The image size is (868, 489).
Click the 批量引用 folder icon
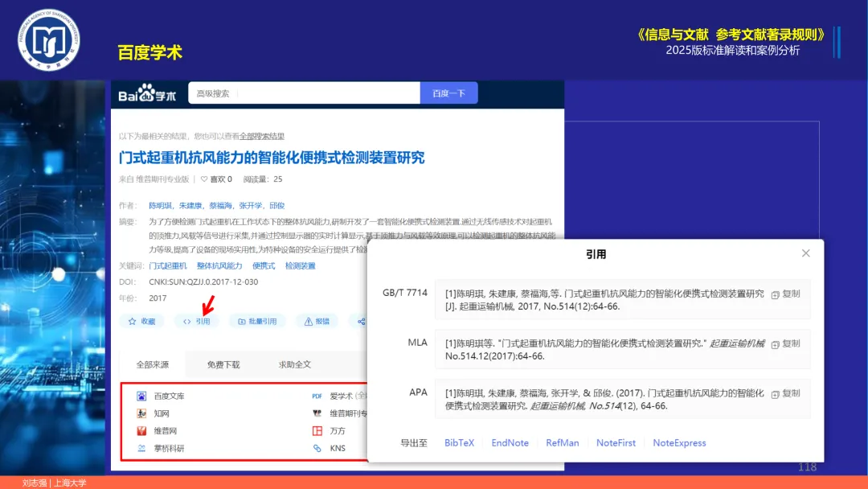click(x=241, y=321)
